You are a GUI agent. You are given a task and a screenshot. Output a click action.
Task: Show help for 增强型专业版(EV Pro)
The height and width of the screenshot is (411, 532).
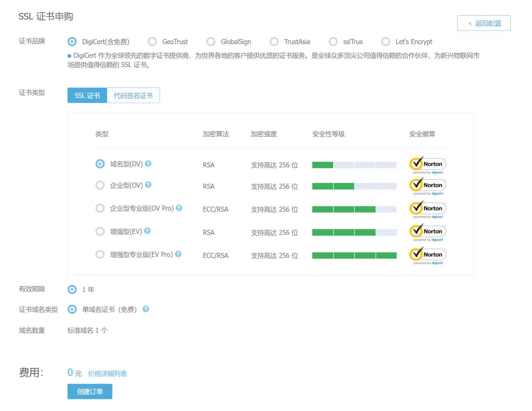178,254
